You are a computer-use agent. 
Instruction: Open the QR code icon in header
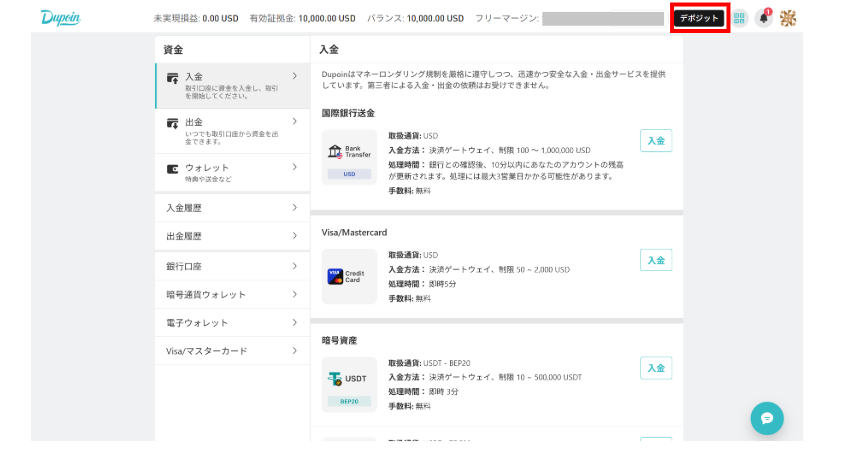[x=740, y=18]
